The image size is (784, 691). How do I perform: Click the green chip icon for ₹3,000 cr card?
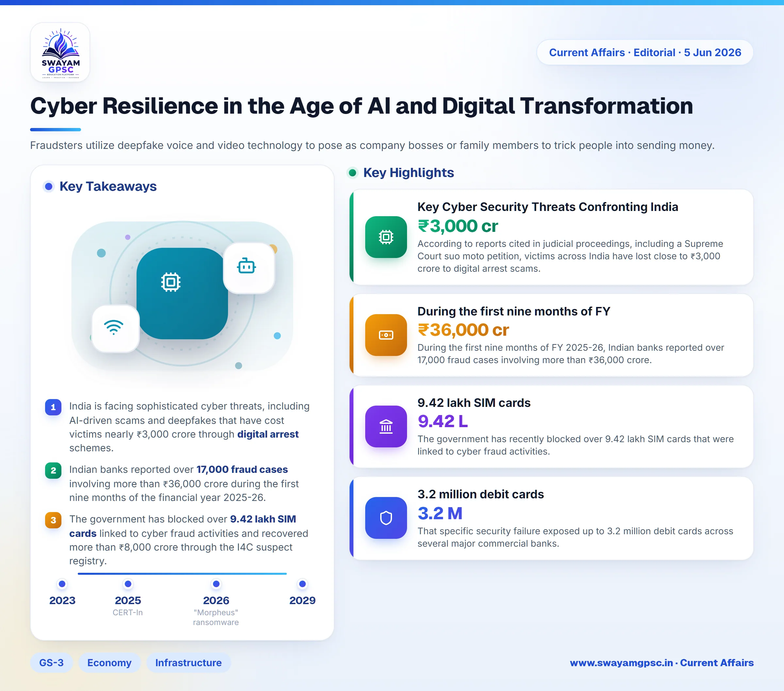point(386,237)
